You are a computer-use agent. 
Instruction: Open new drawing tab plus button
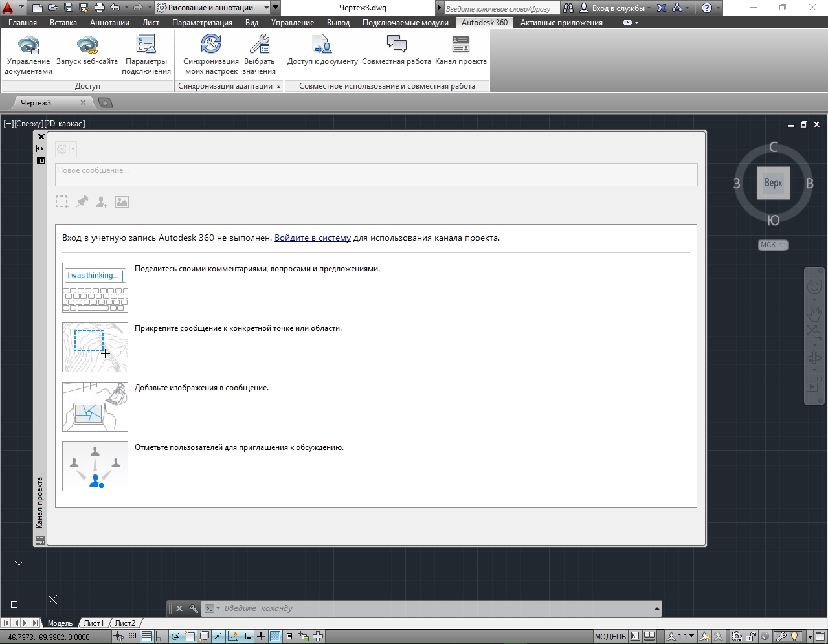[105, 103]
